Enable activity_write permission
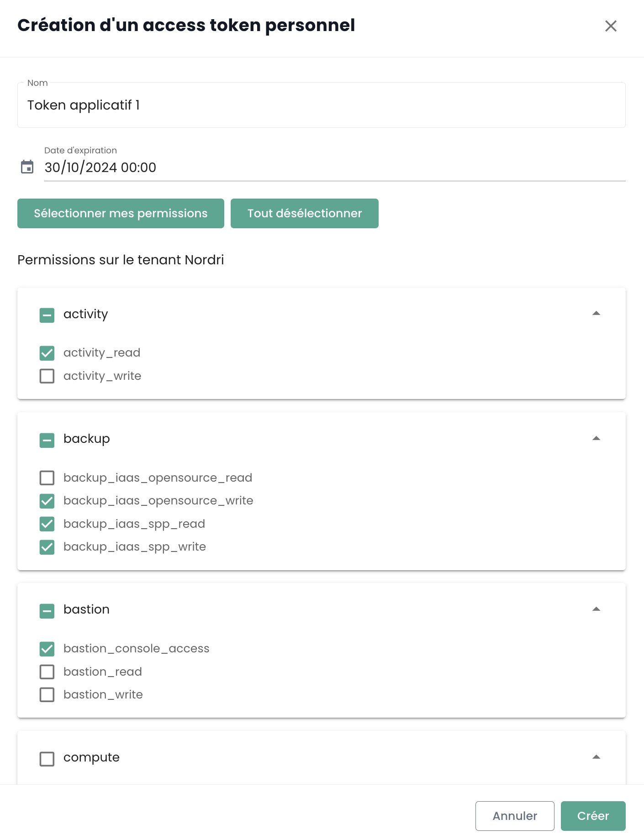 [47, 376]
